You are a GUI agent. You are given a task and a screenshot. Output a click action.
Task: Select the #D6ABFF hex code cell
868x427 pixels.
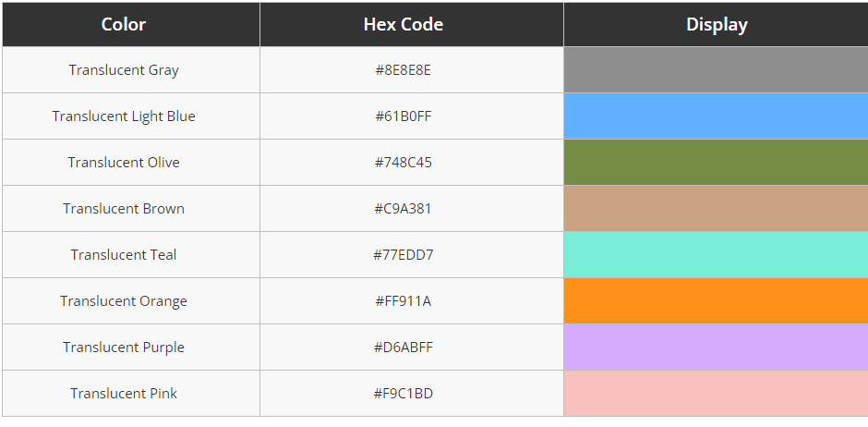point(412,348)
